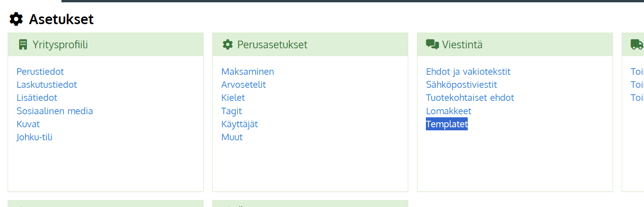The height and width of the screenshot is (207, 644).
Task: Open the Perustiedot link
Action: (x=40, y=72)
